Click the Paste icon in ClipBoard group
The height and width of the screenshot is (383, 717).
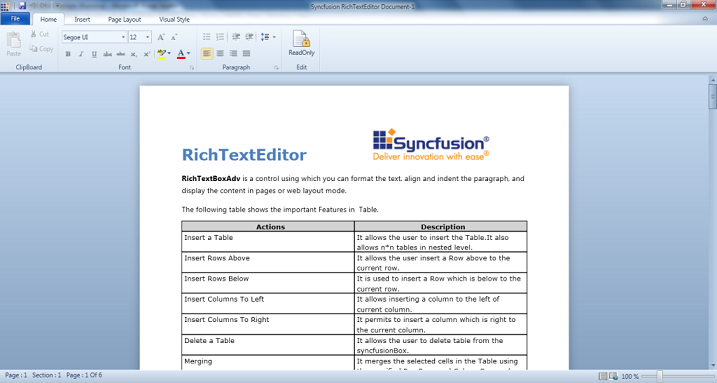coord(14,44)
